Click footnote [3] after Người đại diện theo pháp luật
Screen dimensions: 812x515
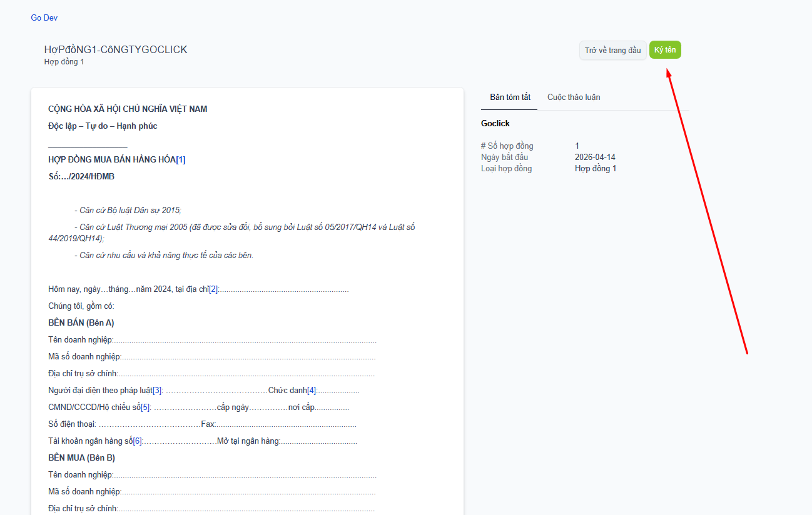tap(158, 391)
